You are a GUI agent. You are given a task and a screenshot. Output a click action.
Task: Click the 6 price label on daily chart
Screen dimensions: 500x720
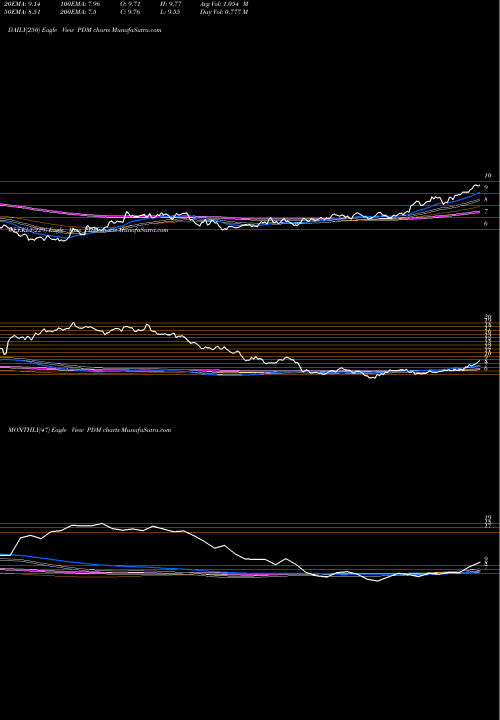[486, 224]
